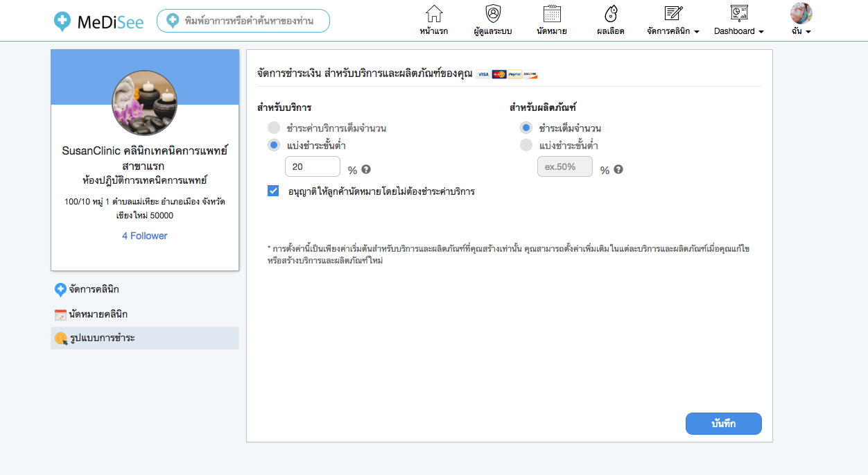Click the blue save button
The width and height of the screenshot is (868, 475).
723,424
